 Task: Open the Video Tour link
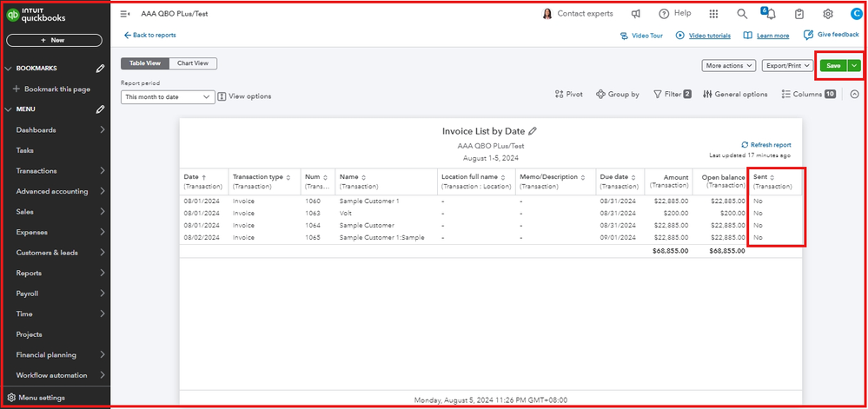point(641,36)
